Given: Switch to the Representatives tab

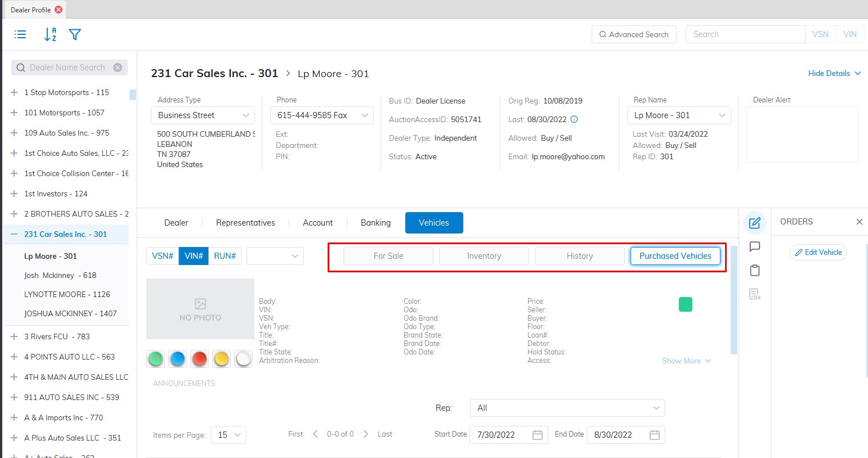Looking at the screenshot, I should tap(245, 223).
